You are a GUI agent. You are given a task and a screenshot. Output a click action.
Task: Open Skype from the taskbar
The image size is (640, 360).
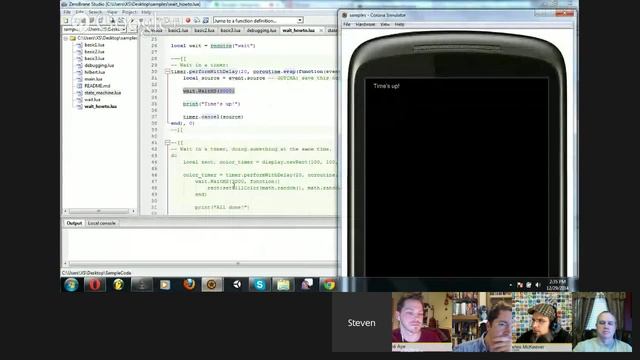[x=260, y=284]
